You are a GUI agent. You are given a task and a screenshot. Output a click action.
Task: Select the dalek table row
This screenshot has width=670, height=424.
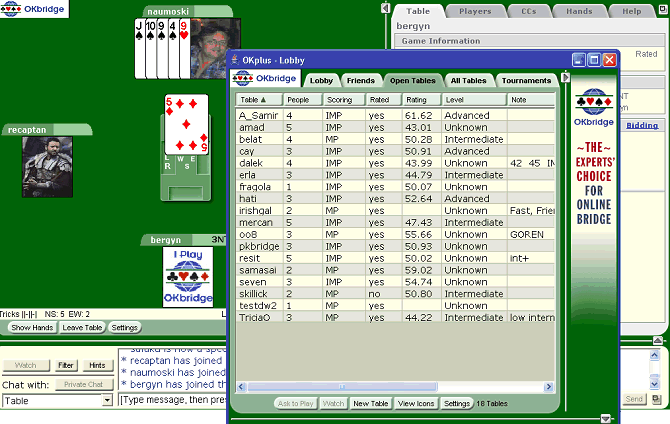395,163
